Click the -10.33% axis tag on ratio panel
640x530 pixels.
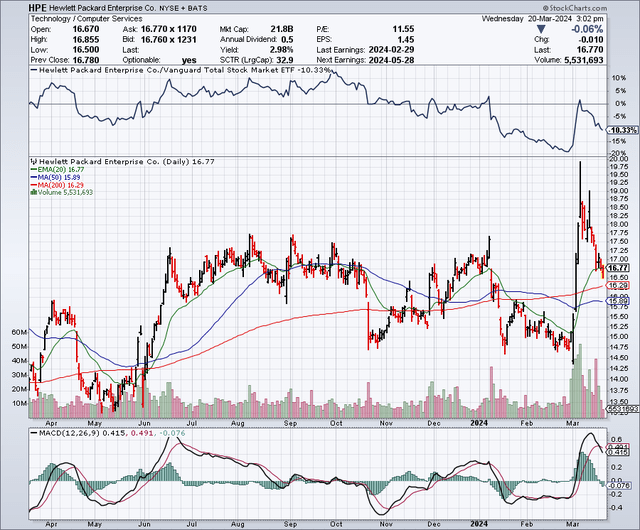click(623, 130)
